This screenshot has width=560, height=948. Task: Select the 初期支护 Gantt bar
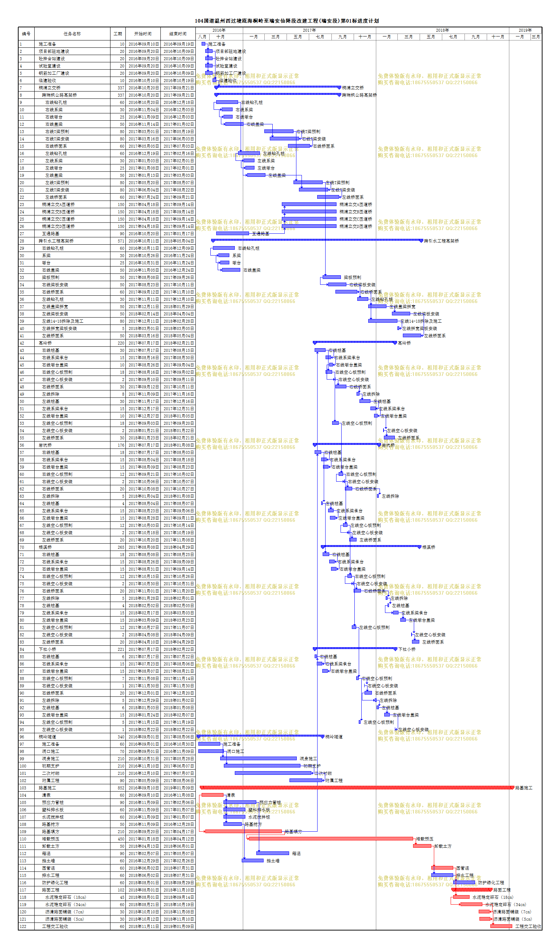(262, 766)
